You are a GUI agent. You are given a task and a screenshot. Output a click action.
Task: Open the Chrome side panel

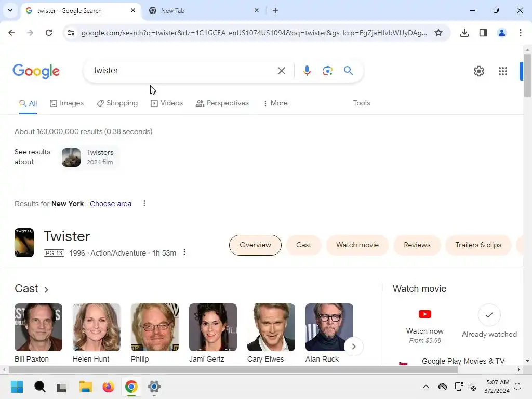coord(483,33)
